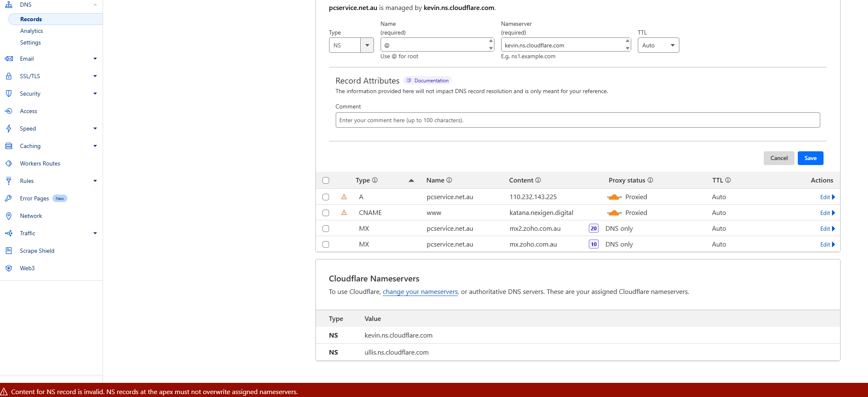The image size is (868, 397).
Task: Open the TTL Auto dropdown
Action: point(658,45)
